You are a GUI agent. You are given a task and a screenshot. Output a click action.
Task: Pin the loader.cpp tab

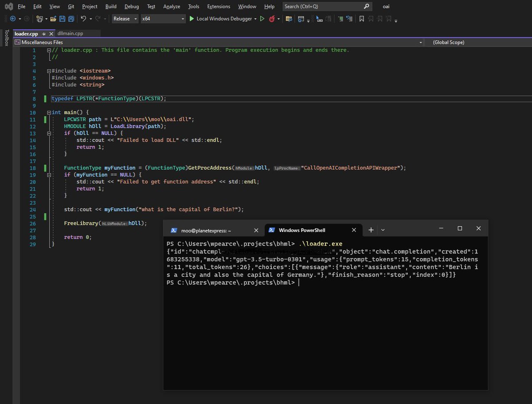(x=43, y=33)
